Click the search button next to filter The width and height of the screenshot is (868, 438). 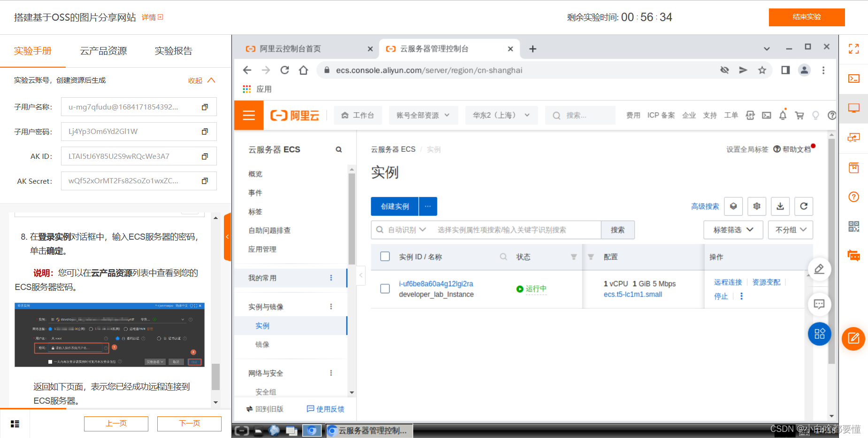click(x=618, y=230)
